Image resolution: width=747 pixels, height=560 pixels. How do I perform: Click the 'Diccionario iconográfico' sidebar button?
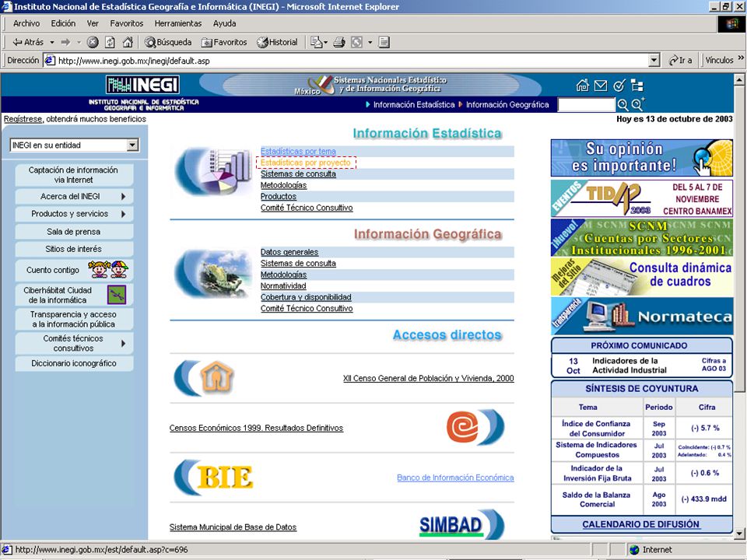click(74, 363)
